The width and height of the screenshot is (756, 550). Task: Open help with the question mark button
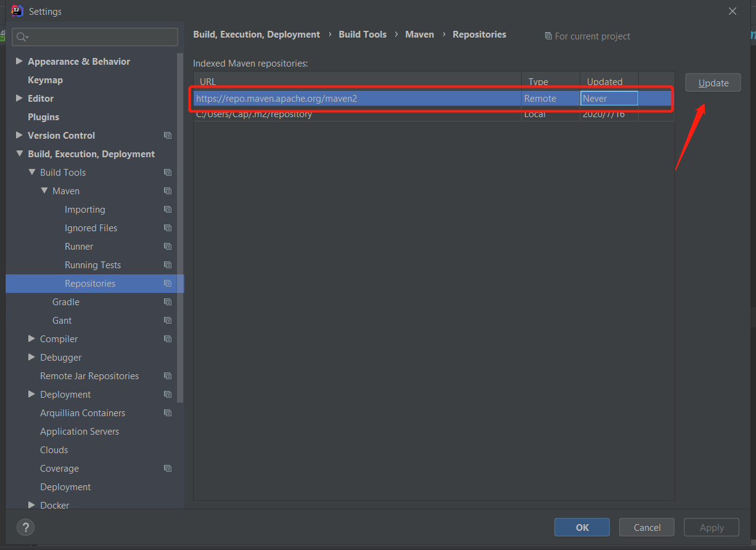[25, 527]
